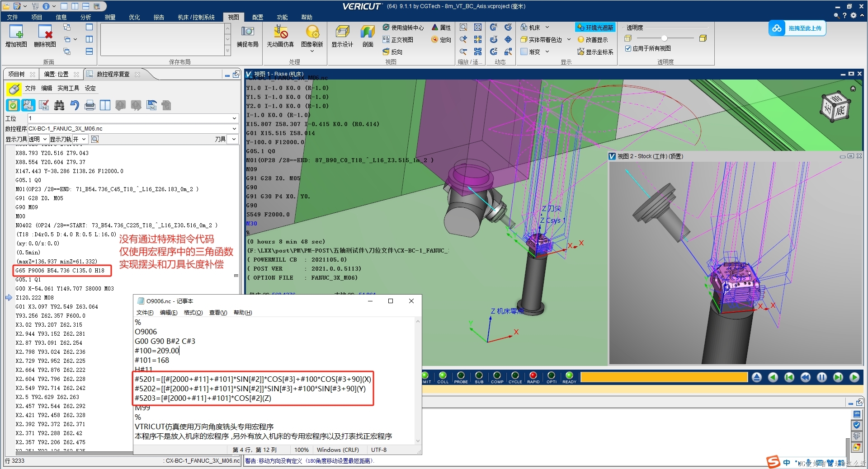Click the mouse-pick mode icon in NC review

click(14, 89)
